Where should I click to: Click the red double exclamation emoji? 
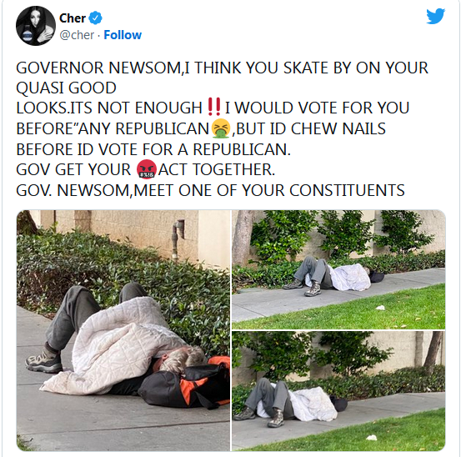pos(214,107)
